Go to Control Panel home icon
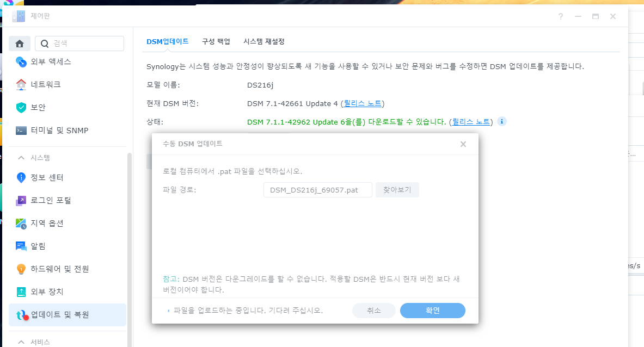Image resolution: width=644 pixels, height=347 pixels. [x=19, y=44]
